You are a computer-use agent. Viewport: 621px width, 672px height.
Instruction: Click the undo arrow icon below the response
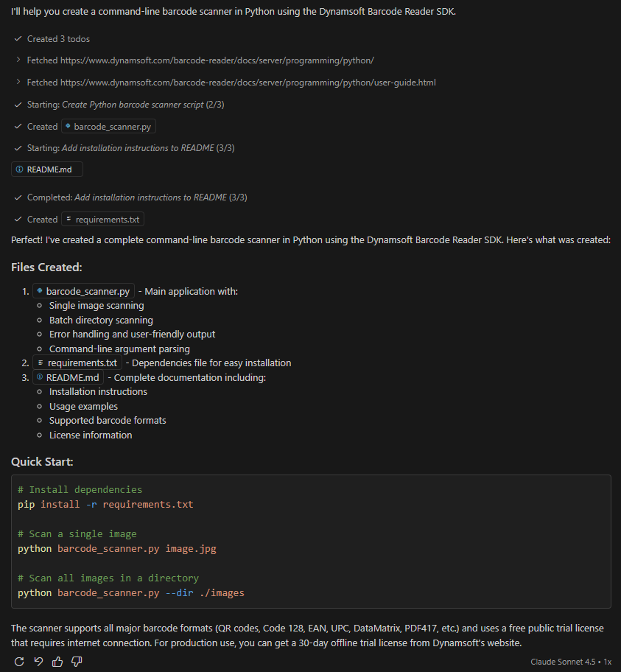click(38, 662)
